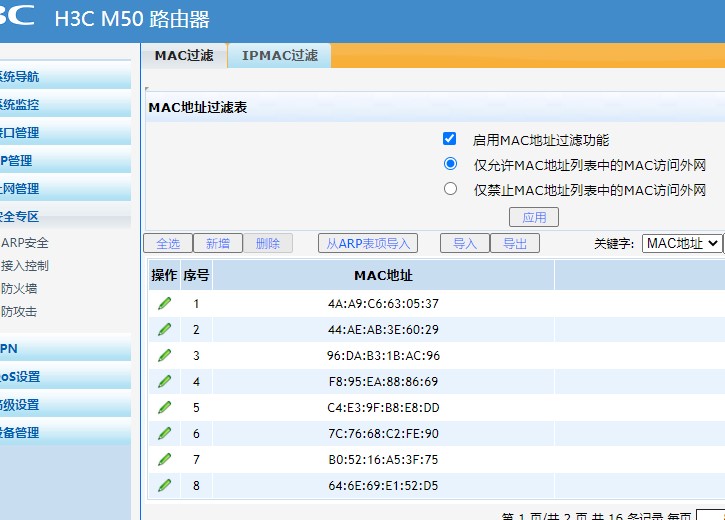Click the H3C logo in header

point(17,15)
